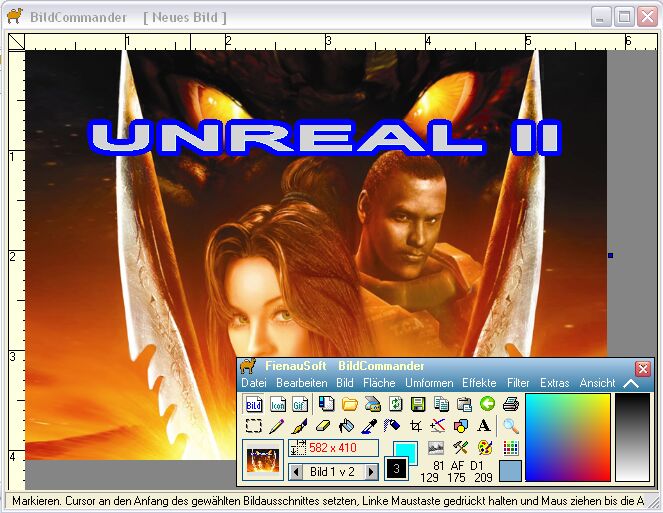The width and height of the screenshot is (663, 513).
Task: Choose the paint bucket fill tool
Action: pos(346,426)
